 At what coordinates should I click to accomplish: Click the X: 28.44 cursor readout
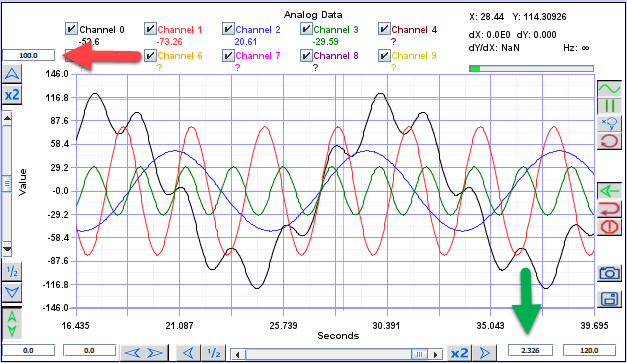pos(486,17)
